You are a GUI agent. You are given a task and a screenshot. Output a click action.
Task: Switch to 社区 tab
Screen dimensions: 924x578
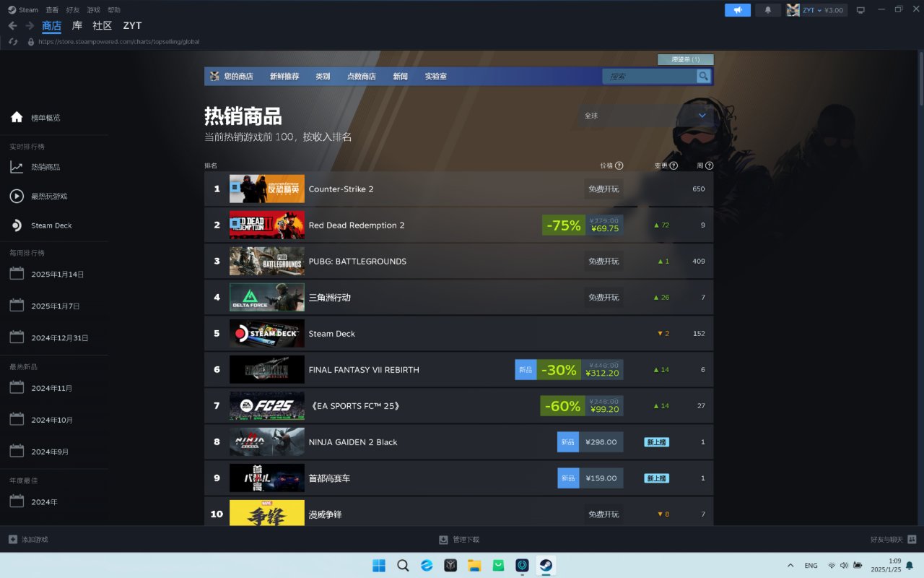[x=103, y=25]
